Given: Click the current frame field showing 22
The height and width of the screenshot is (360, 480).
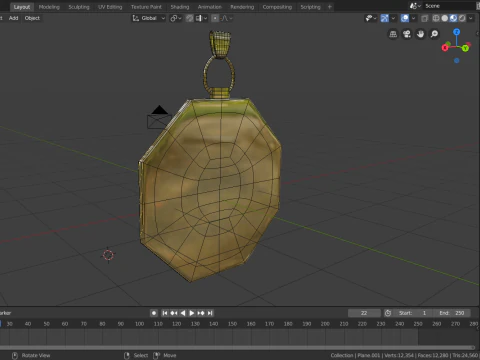Looking at the screenshot, I should (364, 313).
